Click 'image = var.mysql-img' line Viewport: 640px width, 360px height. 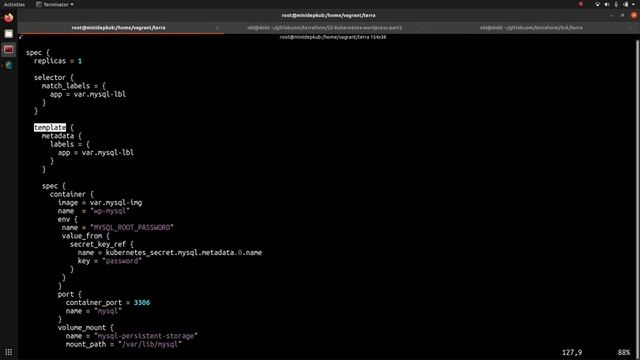tap(100, 202)
